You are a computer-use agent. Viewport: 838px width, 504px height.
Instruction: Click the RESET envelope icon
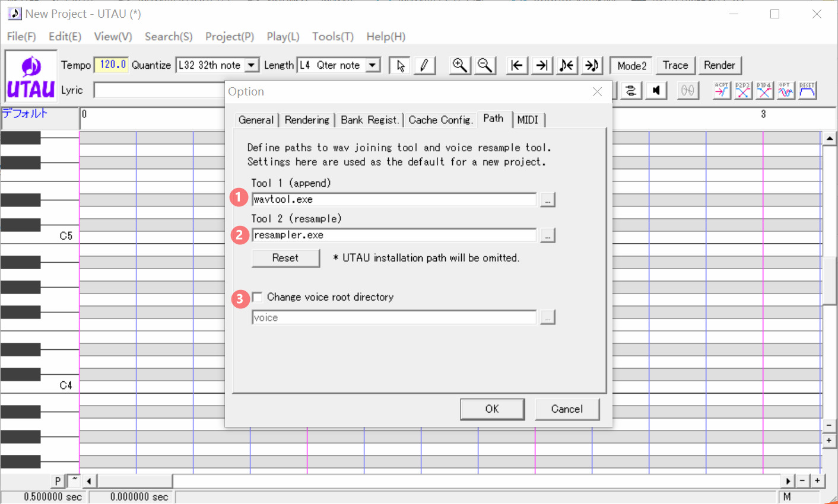pyautogui.click(x=807, y=90)
